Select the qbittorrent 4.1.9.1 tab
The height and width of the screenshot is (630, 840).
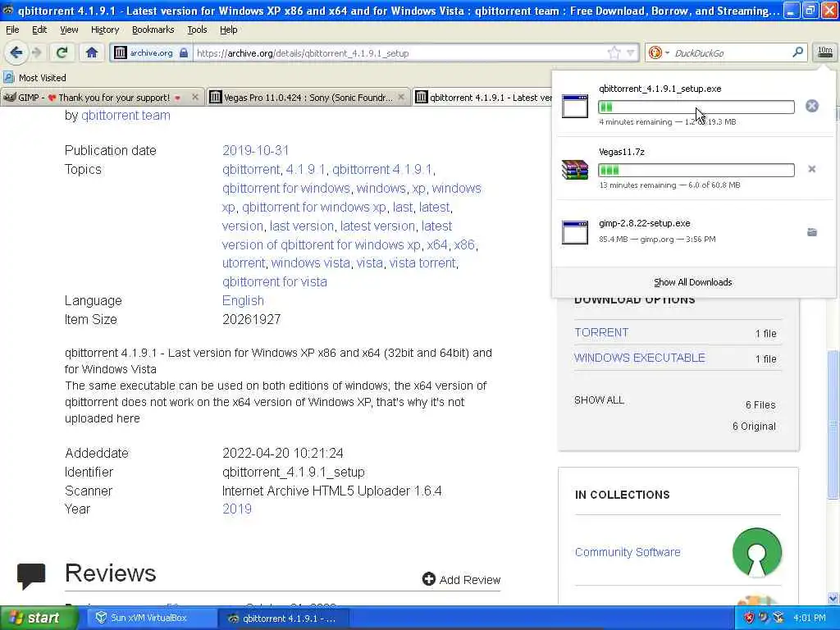pos(483,98)
